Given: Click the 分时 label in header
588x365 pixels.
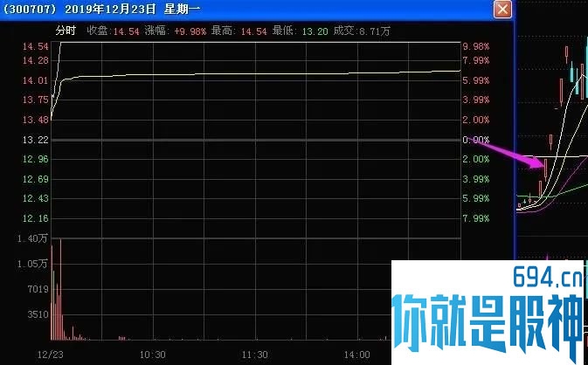Looking at the screenshot, I should click(66, 31).
